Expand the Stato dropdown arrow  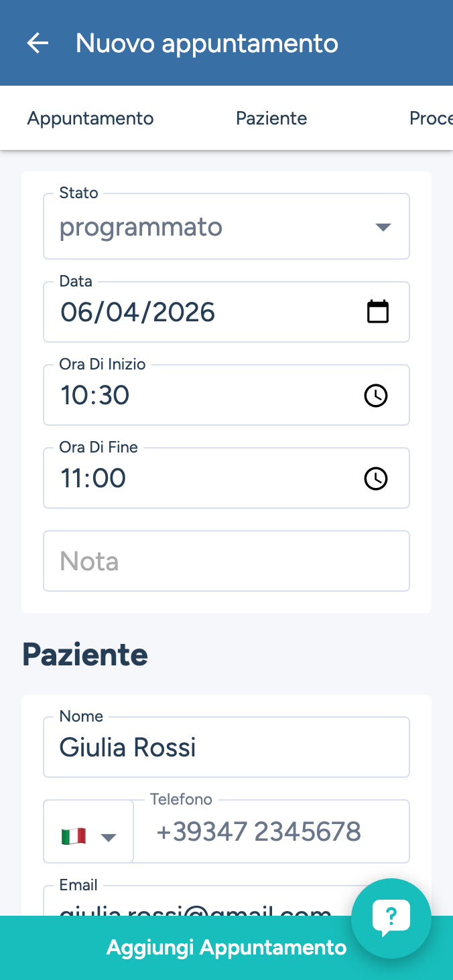coord(383,228)
